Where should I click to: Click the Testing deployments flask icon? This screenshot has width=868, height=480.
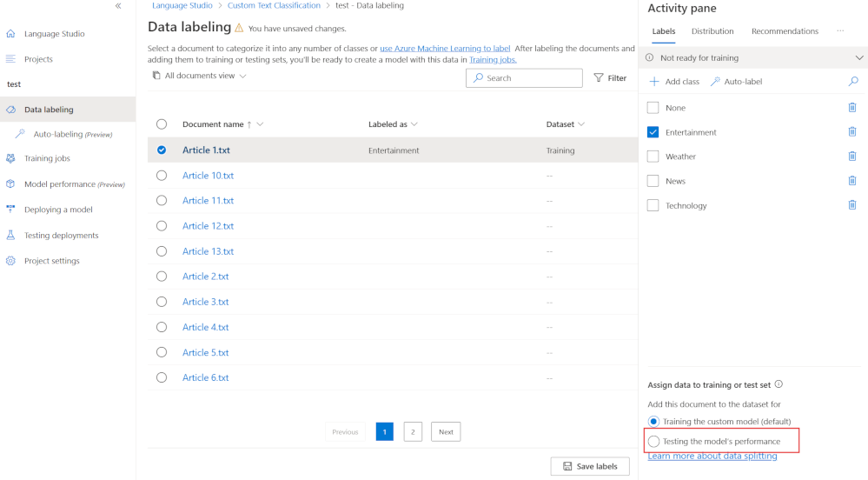[10, 235]
